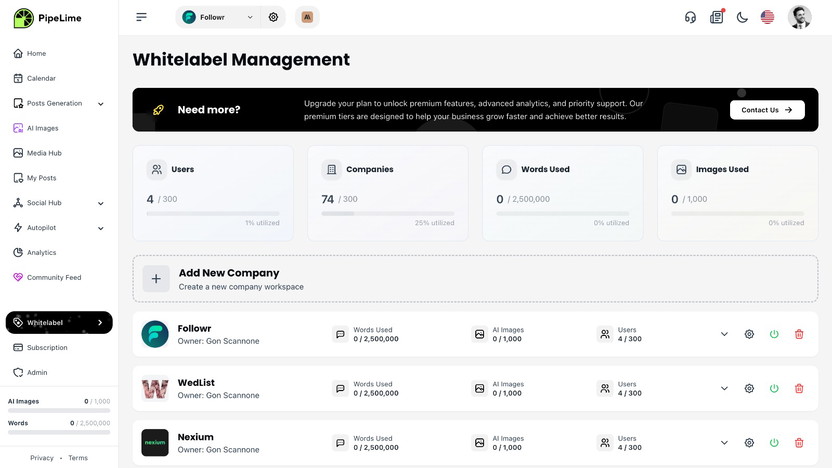The image size is (832, 468).
Task: Click the Companies usage progress bar
Action: 387,213
